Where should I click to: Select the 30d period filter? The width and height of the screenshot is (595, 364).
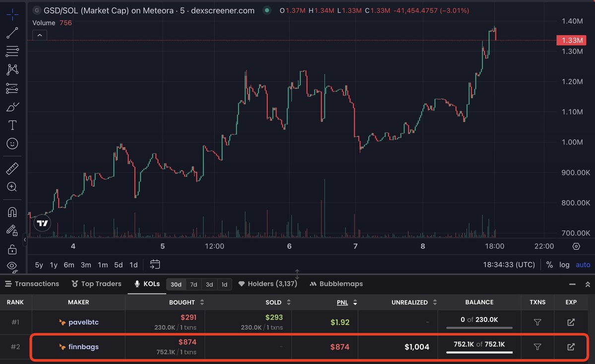point(176,284)
